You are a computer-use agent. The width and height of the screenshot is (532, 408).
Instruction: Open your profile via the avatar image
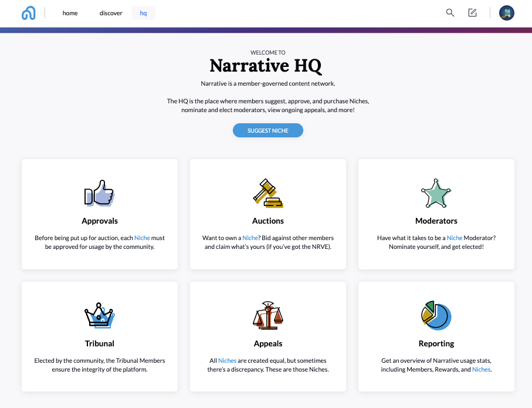coord(505,12)
